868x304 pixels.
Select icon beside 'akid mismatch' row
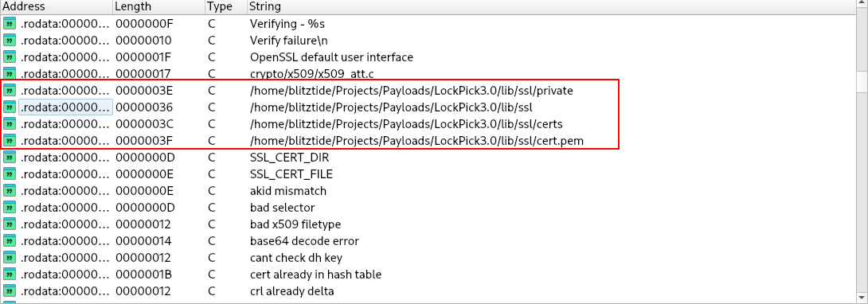pos(10,191)
